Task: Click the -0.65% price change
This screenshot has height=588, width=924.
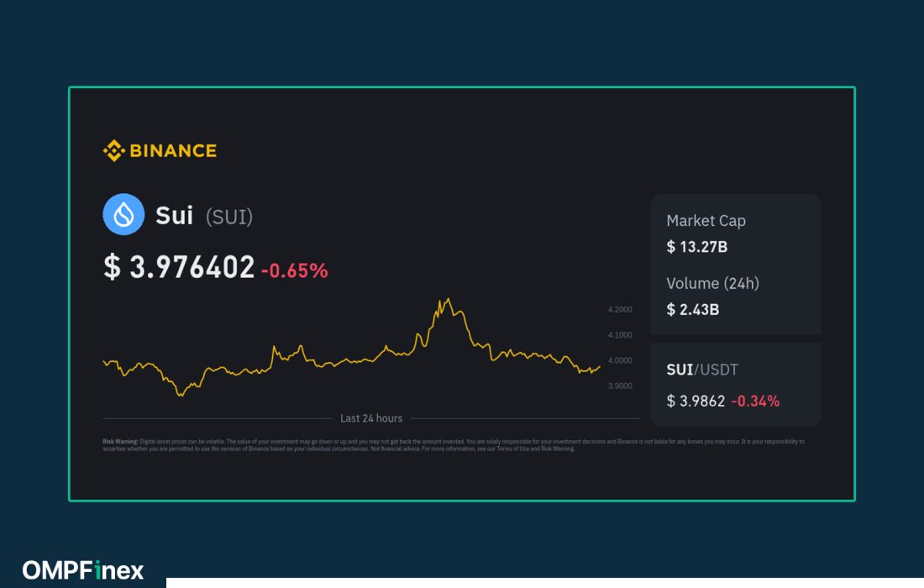Action: [295, 271]
